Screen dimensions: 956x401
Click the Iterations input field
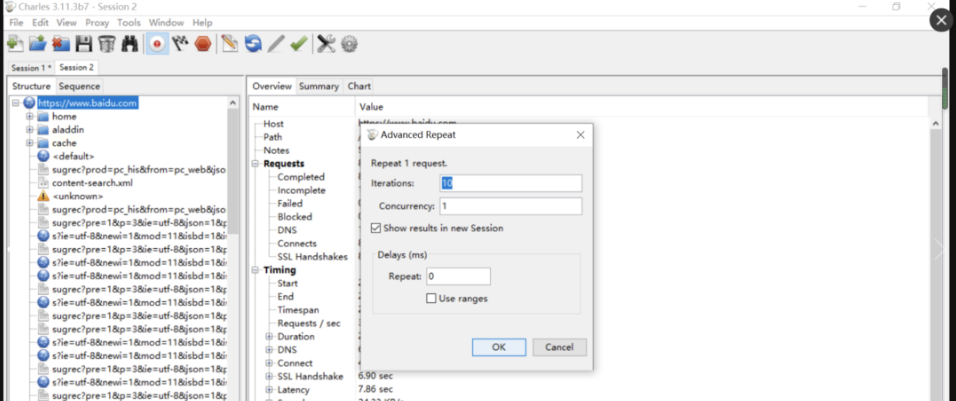click(x=510, y=183)
